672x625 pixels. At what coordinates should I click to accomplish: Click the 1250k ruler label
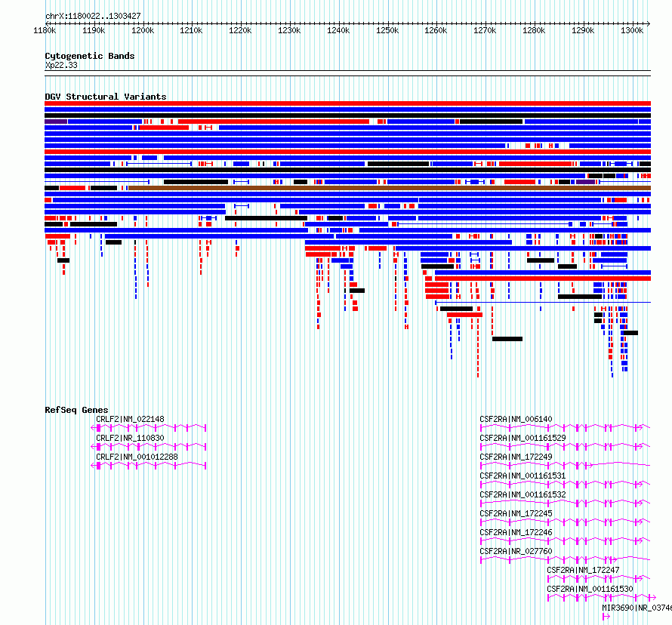click(x=387, y=30)
